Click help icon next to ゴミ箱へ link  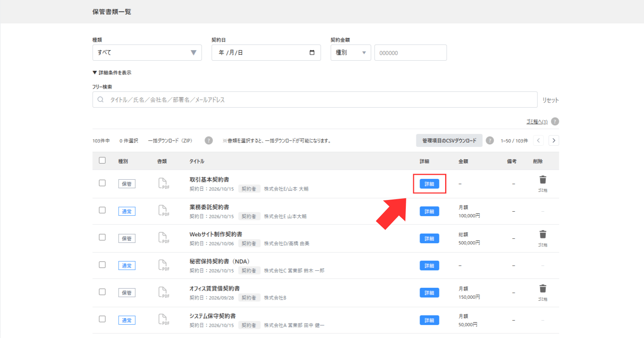pos(555,121)
